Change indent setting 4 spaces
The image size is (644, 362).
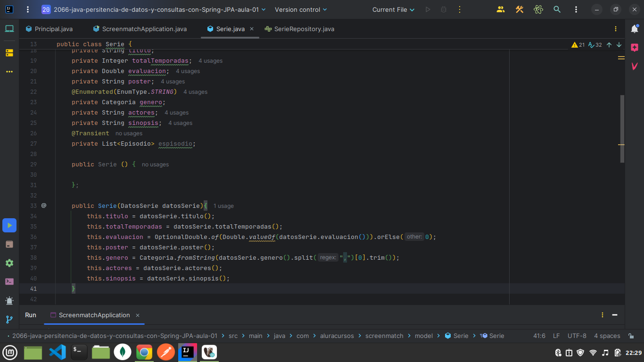pos(607,336)
